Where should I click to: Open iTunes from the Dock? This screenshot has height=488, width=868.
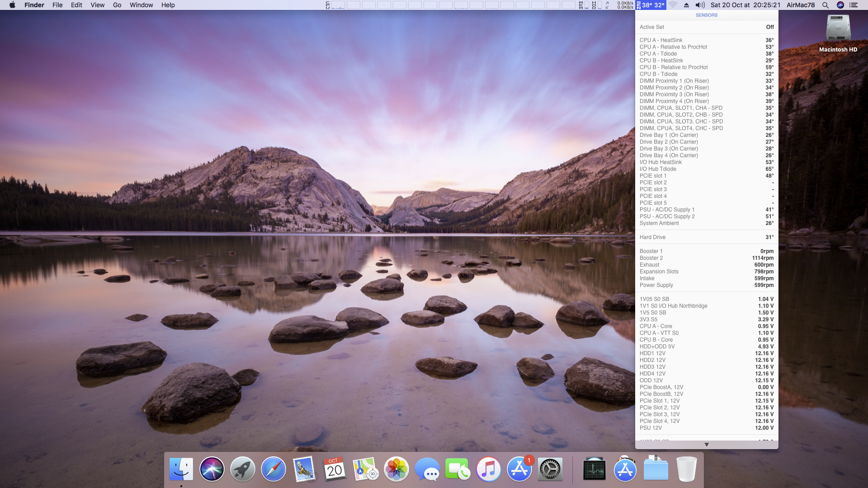[x=488, y=469]
